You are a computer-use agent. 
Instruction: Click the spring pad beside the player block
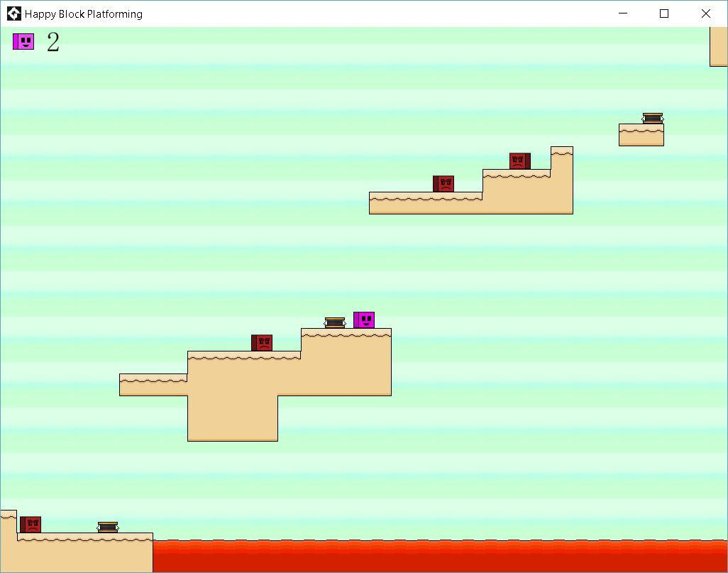335,323
